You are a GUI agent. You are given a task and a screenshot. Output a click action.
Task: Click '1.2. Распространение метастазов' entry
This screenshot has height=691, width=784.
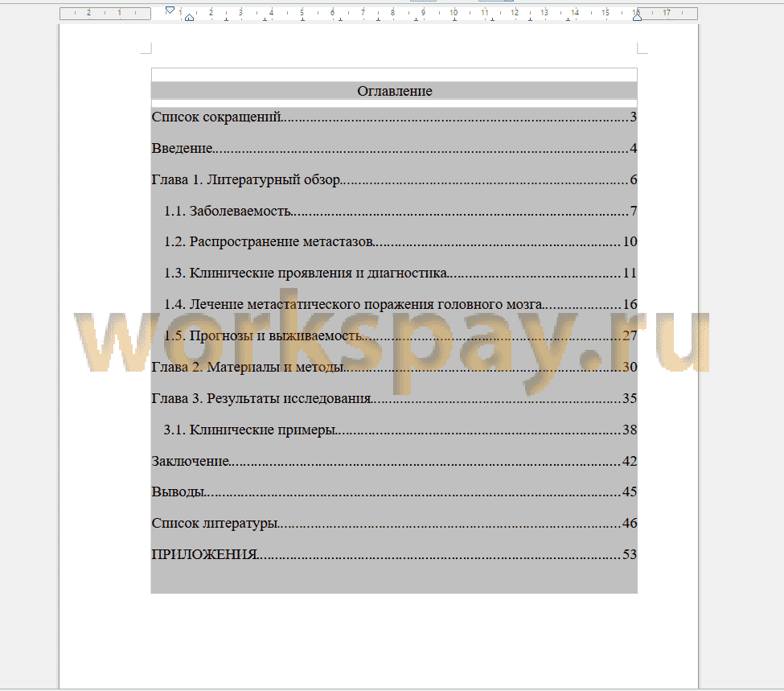pos(400,241)
